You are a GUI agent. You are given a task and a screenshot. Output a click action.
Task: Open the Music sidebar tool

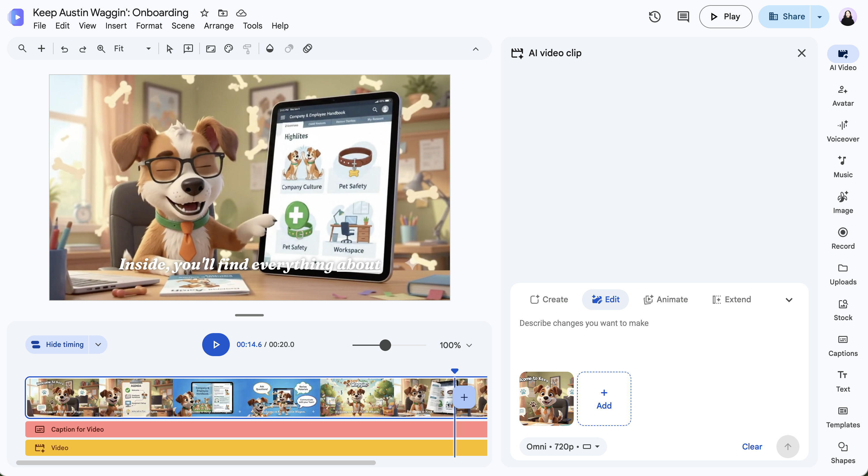point(843,167)
